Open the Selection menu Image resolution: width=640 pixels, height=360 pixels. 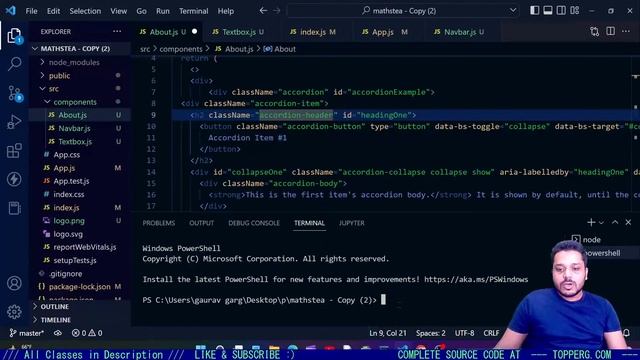click(85, 11)
